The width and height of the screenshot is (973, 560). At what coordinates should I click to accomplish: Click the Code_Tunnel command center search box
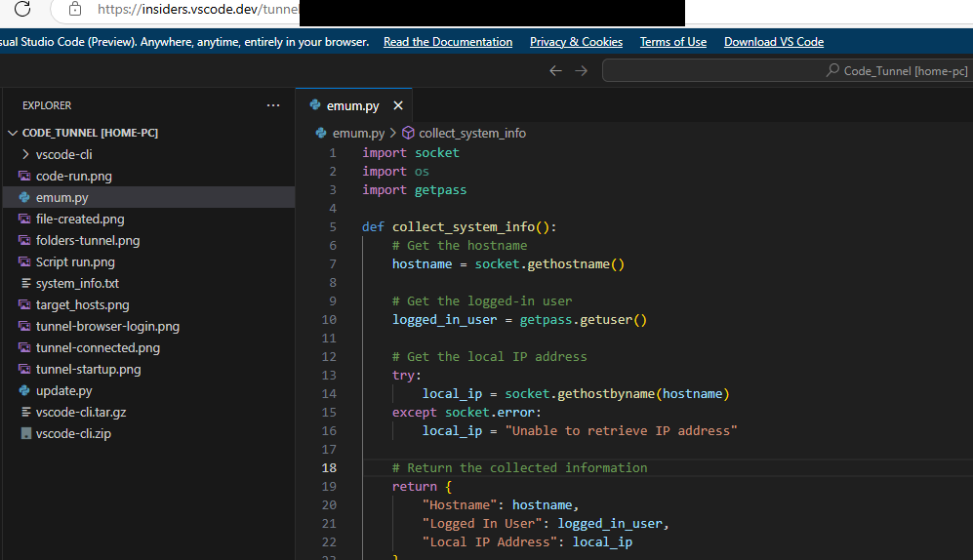(x=788, y=70)
